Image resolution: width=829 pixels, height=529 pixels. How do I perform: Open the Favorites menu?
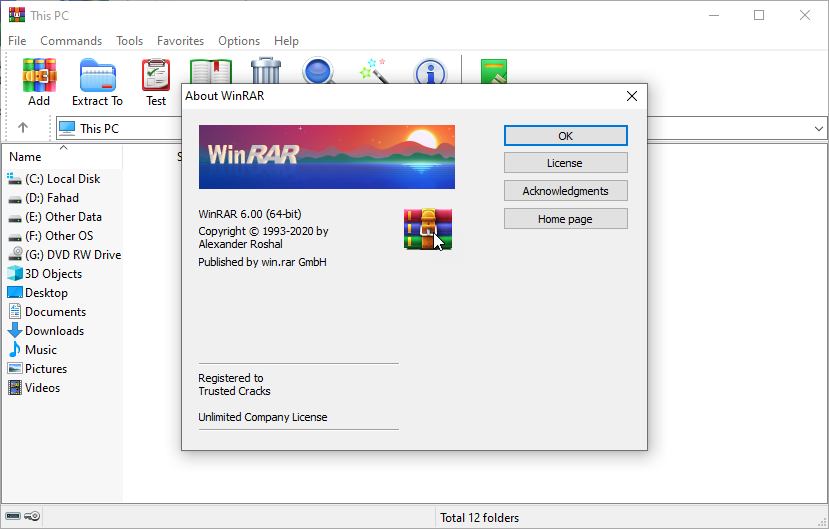180,41
